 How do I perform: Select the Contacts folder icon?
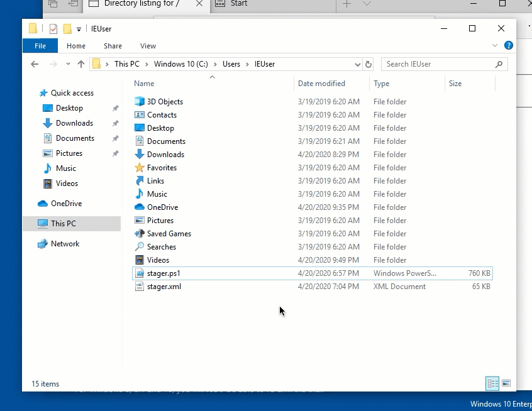[140, 114]
